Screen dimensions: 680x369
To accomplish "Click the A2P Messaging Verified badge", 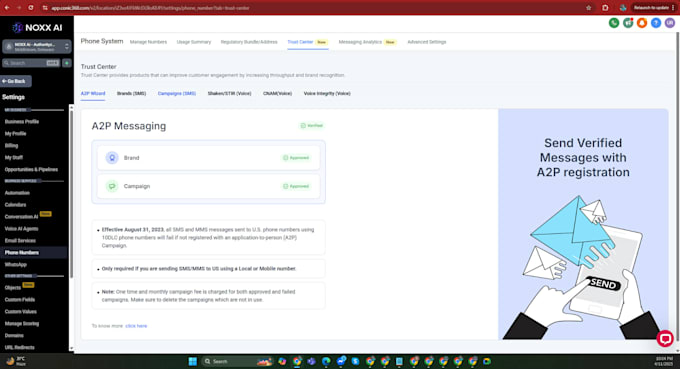I will point(312,126).
